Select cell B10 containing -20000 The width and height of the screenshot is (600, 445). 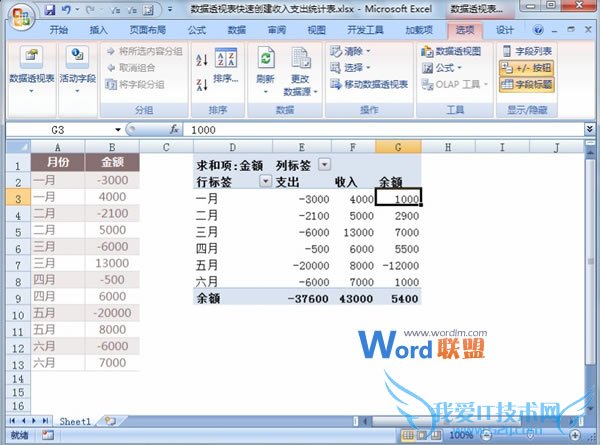coord(112,313)
